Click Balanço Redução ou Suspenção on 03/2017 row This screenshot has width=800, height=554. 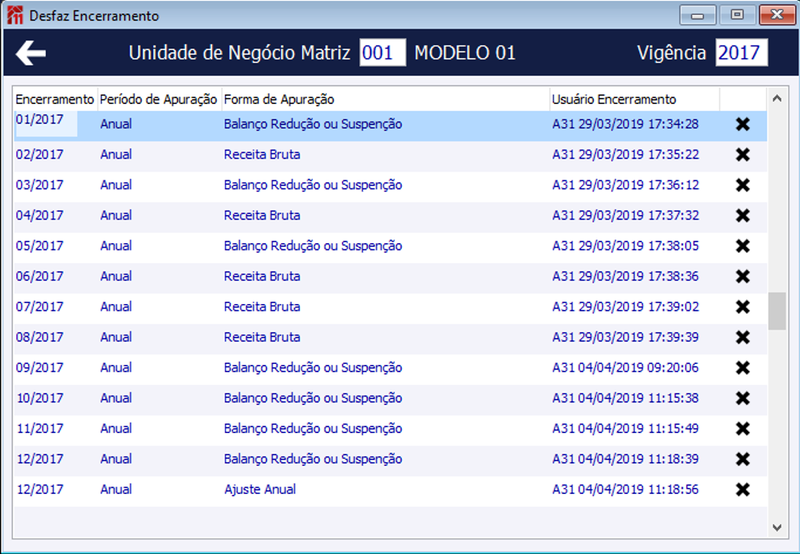point(313,185)
